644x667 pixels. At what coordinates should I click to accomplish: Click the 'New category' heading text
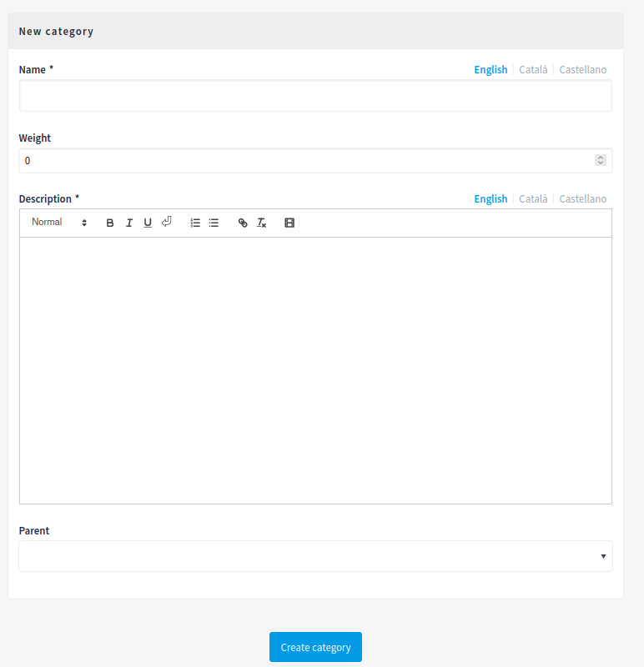[x=56, y=32]
